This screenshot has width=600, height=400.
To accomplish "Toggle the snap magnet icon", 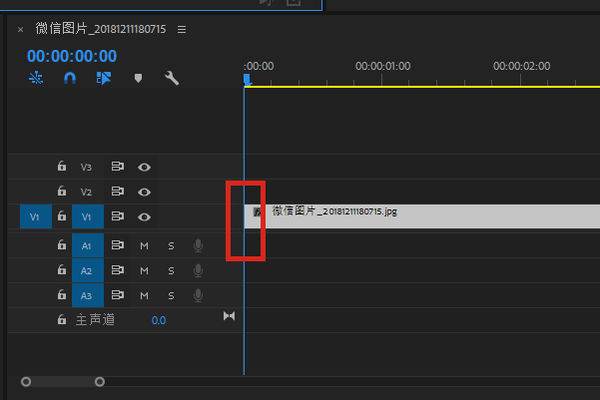I will pyautogui.click(x=70, y=78).
